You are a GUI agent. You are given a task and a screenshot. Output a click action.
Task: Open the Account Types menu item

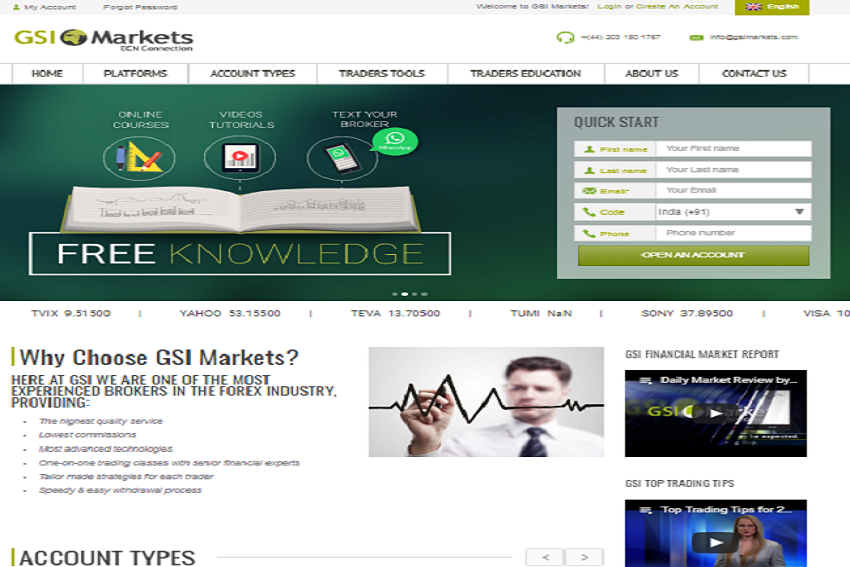(x=253, y=74)
